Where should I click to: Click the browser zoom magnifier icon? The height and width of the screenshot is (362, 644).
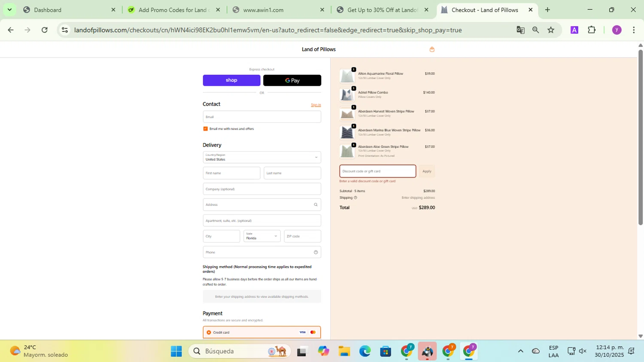click(x=535, y=30)
